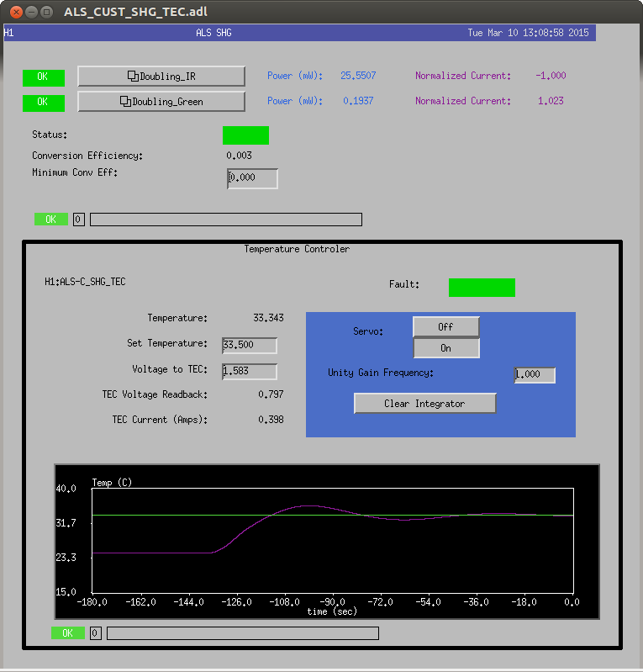The height and width of the screenshot is (672, 643).
Task: Turn the Servo On
Action: click(446, 348)
